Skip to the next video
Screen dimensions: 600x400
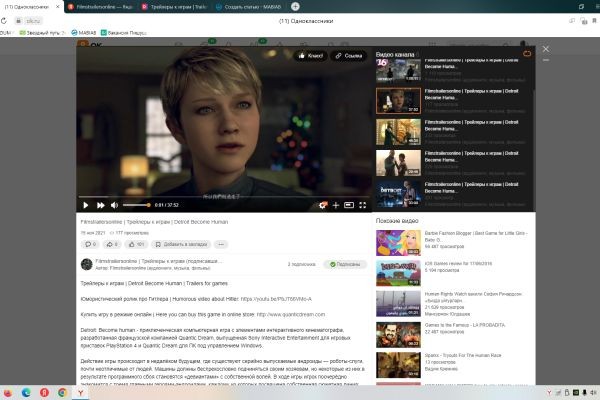coord(100,205)
